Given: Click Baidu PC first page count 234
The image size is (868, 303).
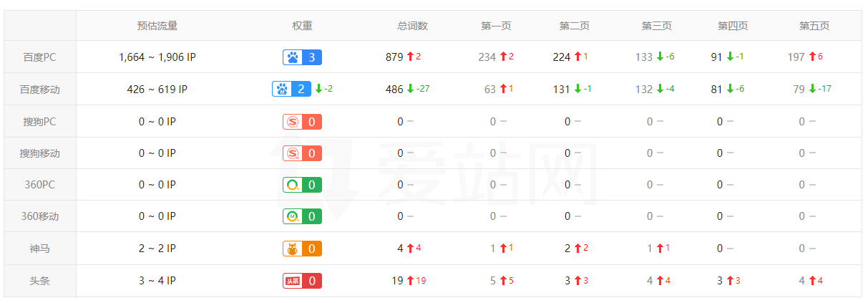Looking at the screenshot, I should pyautogui.click(x=487, y=57).
